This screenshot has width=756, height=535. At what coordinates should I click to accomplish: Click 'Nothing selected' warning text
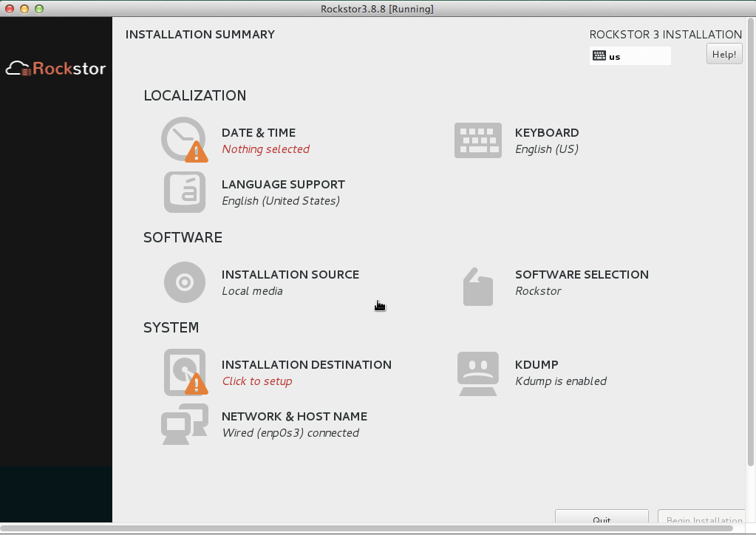tap(265, 149)
